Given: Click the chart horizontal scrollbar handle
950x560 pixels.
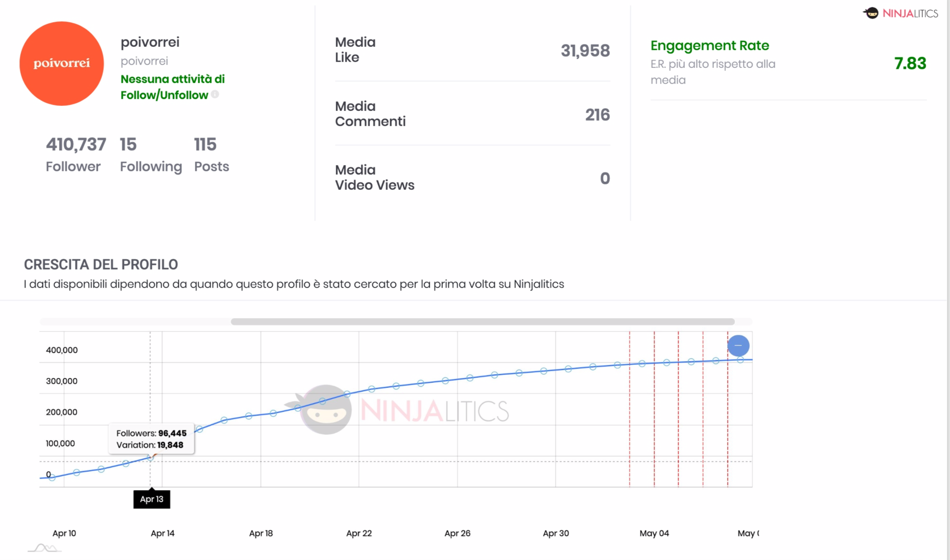Looking at the screenshot, I should pos(483,321).
